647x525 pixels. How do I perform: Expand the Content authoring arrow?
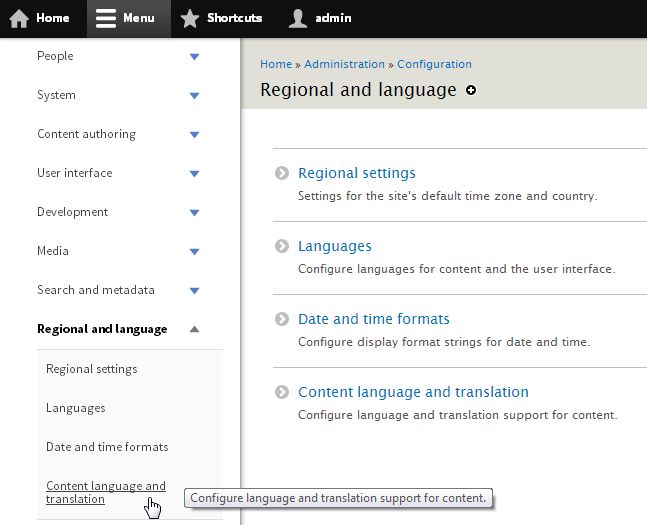point(194,135)
